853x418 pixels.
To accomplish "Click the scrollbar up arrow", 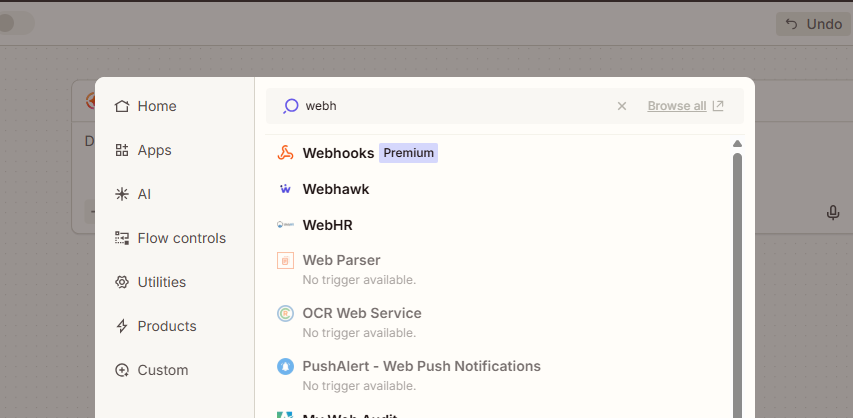I will 737,144.
